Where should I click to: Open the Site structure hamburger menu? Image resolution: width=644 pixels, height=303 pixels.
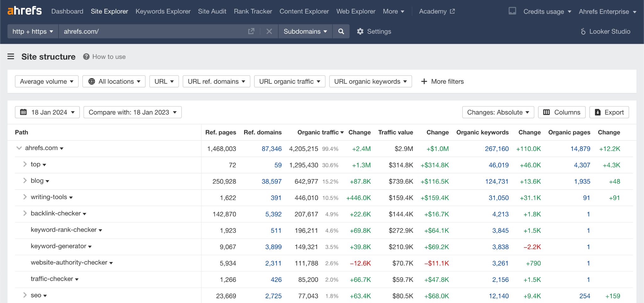coord(11,57)
